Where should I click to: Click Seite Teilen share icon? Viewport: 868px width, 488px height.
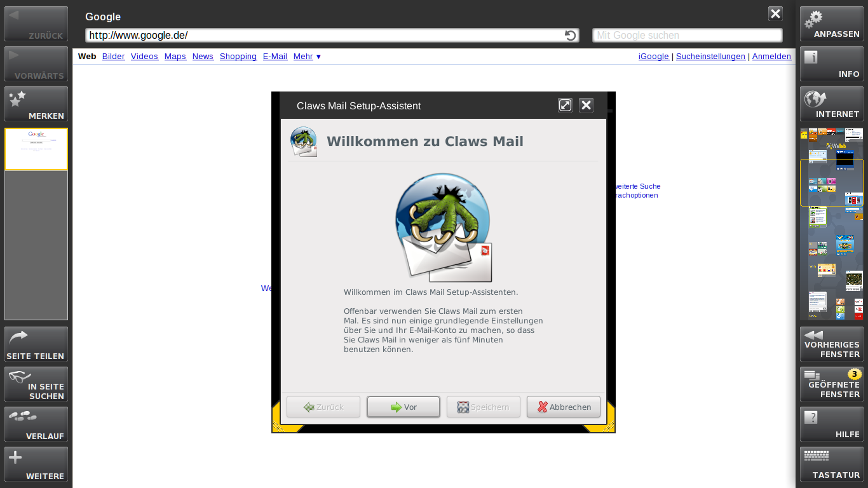pyautogui.click(x=36, y=344)
